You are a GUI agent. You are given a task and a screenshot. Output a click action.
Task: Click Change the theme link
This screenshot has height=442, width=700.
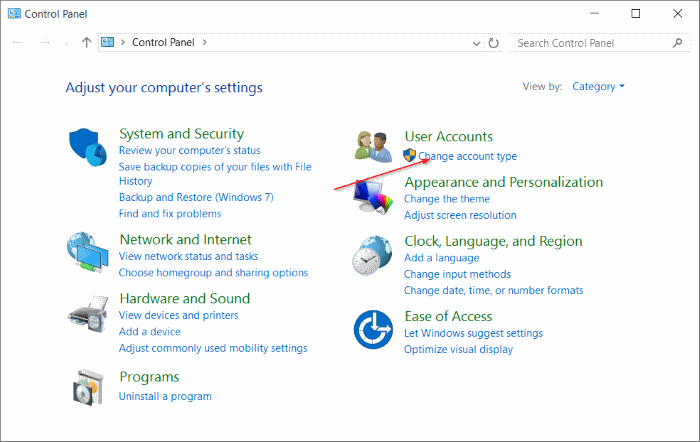tap(447, 199)
